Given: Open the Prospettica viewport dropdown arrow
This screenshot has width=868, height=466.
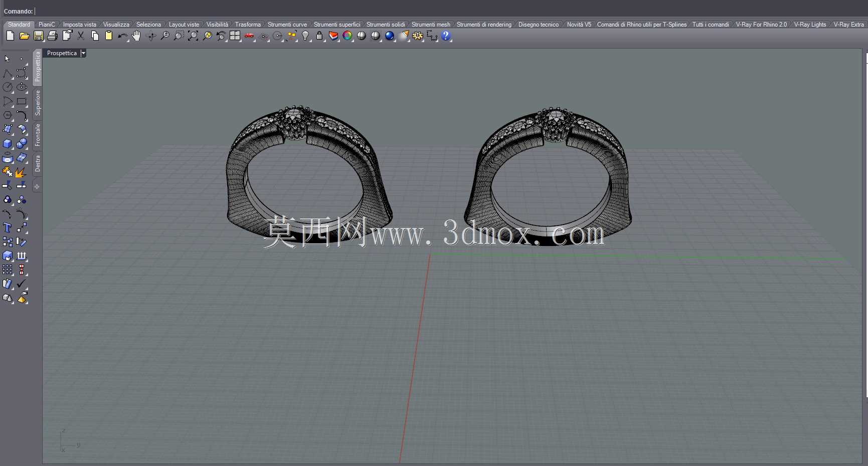Looking at the screenshot, I should [83, 53].
